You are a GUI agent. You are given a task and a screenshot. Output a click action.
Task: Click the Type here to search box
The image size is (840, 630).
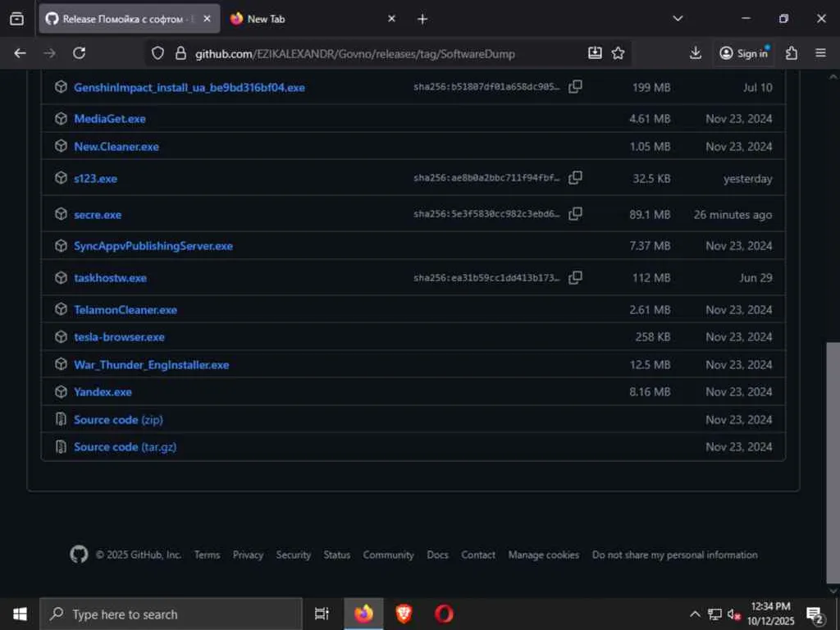171,614
